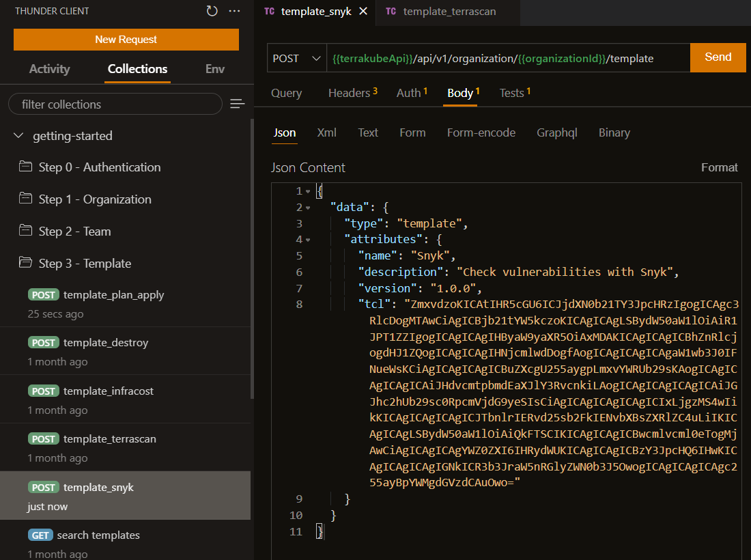This screenshot has height=560, width=751.
Task: Open Step 2 - Team folder
Action: [x=74, y=232]
